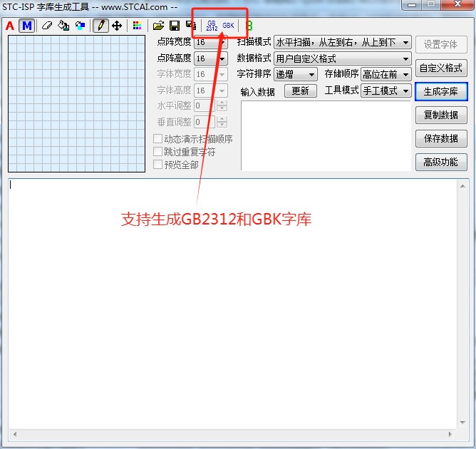Generate GB2312 font library via toolbar icon

[x=212, y=26]
